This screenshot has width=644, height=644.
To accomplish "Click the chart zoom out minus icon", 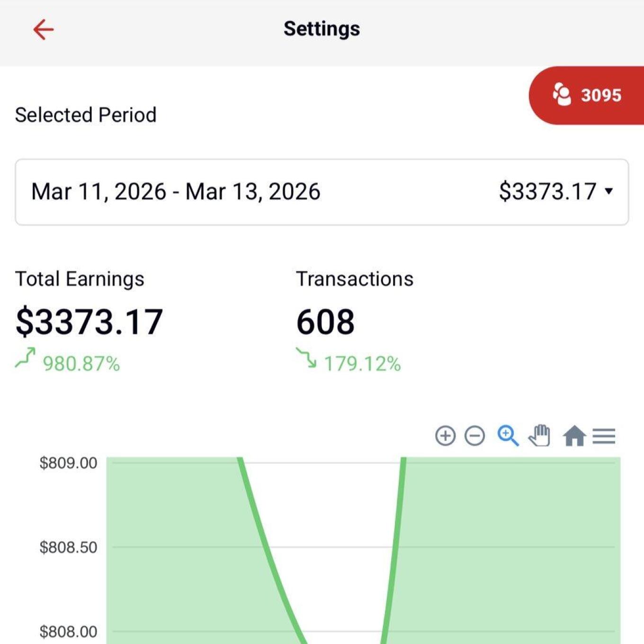I will 474,436.
